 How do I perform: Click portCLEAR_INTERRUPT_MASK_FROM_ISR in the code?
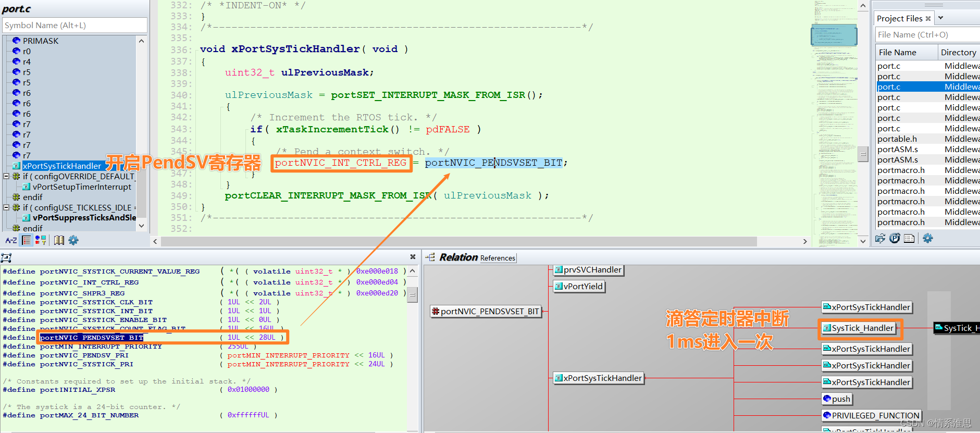click(328, 195)
